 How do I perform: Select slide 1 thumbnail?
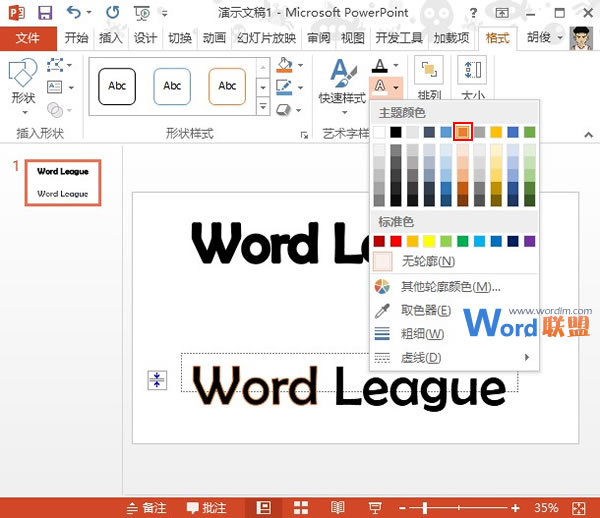coord(63,183)
